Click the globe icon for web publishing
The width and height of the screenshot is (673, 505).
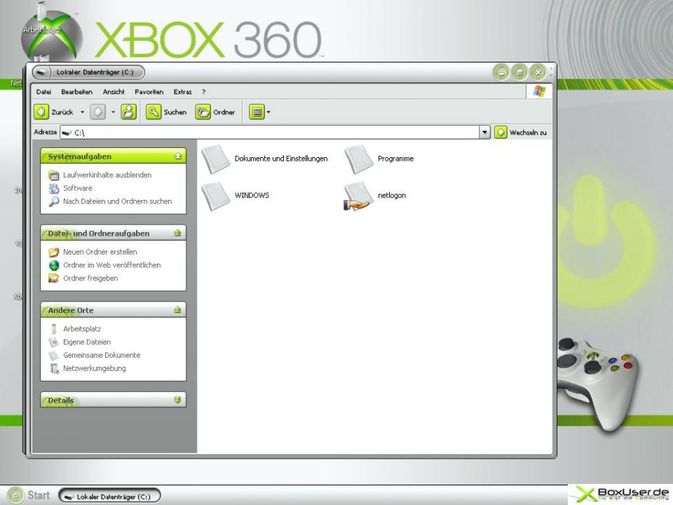click(54, 266)
